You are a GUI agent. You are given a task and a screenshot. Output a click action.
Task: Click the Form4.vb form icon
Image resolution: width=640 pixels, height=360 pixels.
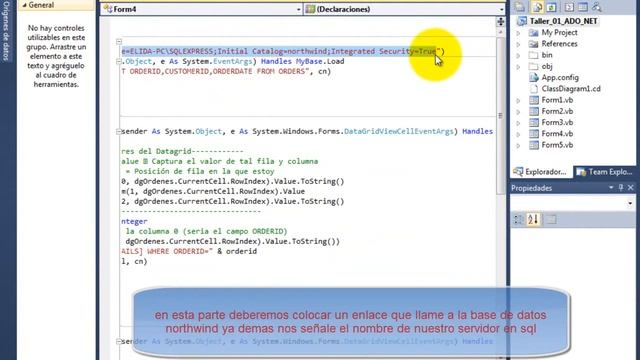click(533, 133)
